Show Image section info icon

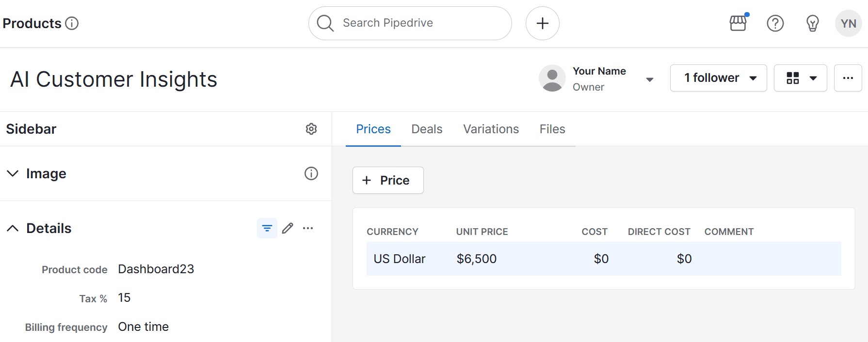[311, 173]
